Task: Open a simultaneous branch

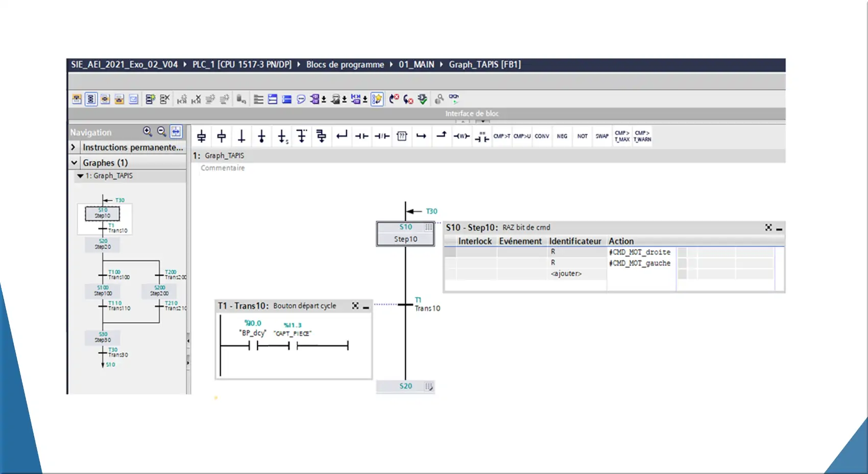Action: coord(321,136)
